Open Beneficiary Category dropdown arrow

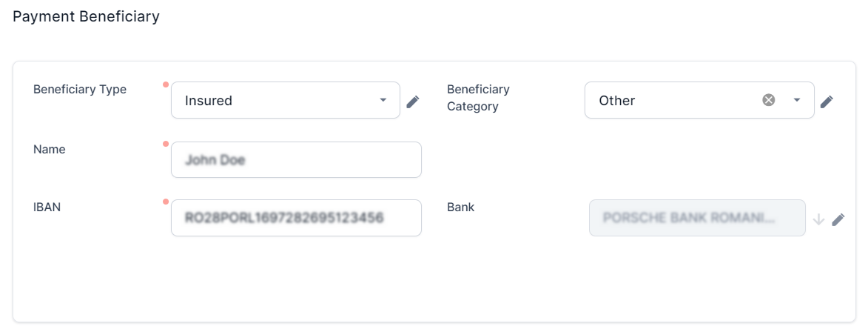(797, 100)
